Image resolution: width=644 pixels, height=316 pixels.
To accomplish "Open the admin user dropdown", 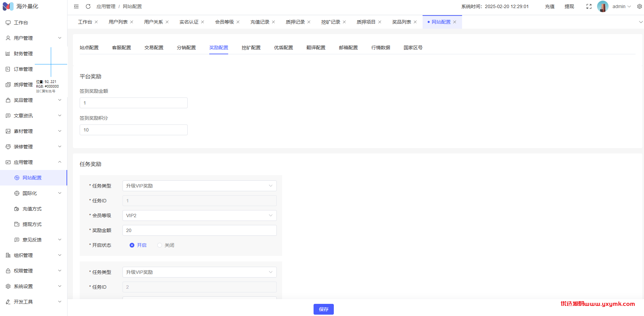I will [621, 6].
